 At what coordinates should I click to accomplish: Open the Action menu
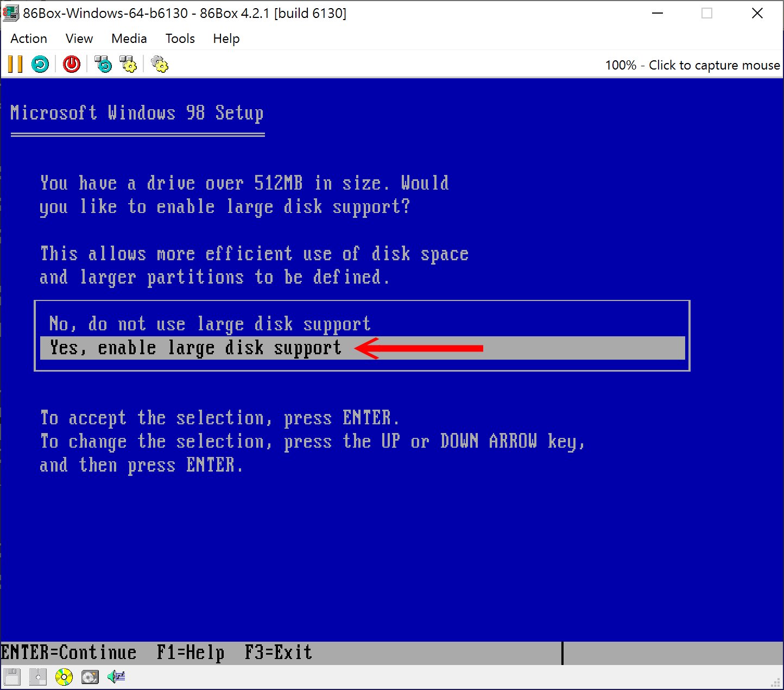click(29, 39)
